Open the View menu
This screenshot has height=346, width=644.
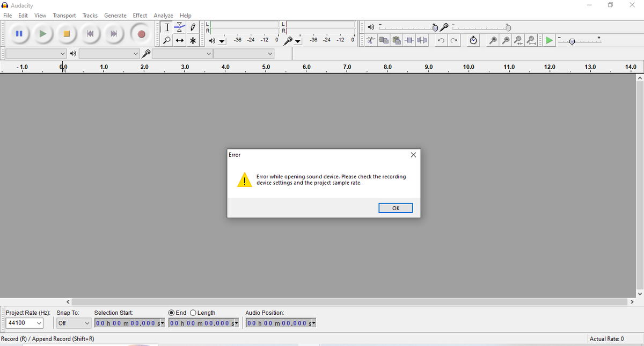[40, 16]
